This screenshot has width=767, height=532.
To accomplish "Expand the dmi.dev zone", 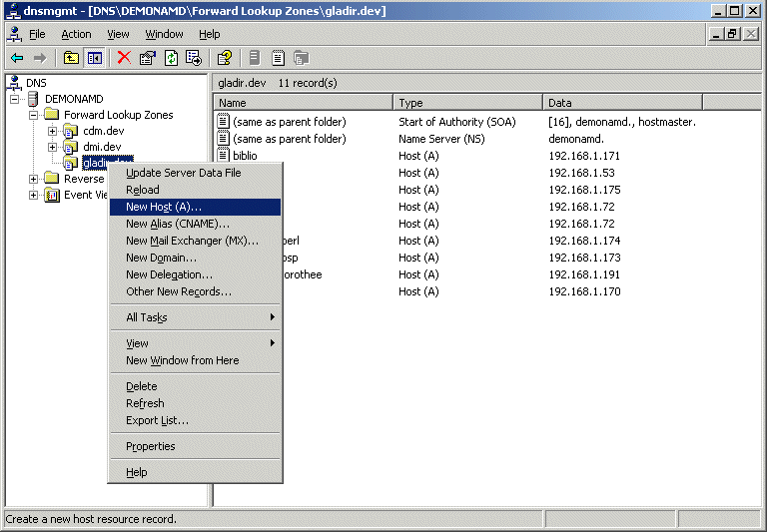I will tap(53, 147).
